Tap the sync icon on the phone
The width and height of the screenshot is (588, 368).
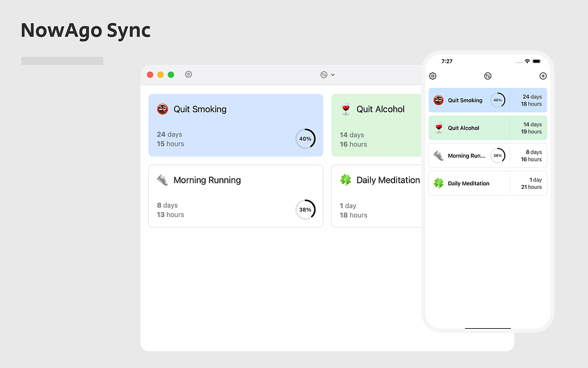[x=488, y=76]
